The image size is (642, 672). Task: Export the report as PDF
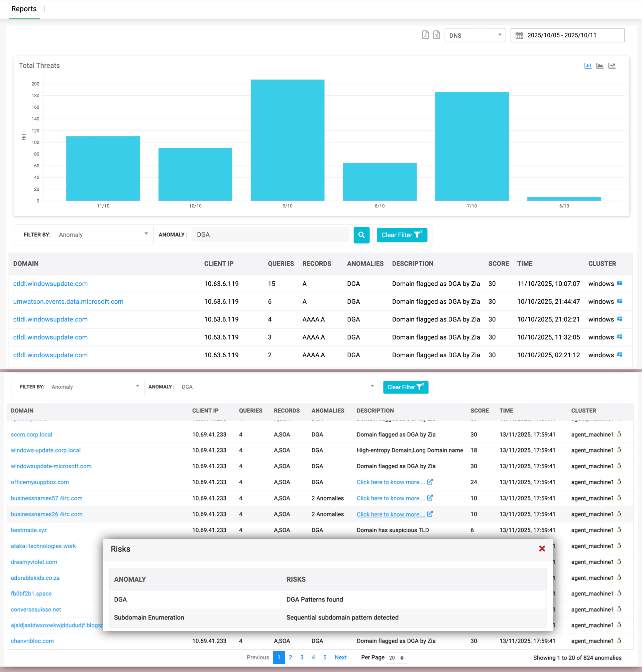[x=425, y=35]
